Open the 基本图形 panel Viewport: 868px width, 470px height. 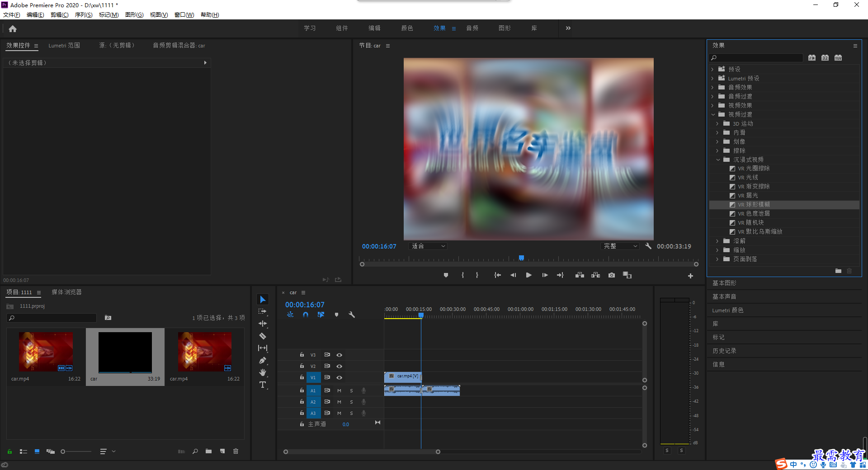click(x=724, y=283)
